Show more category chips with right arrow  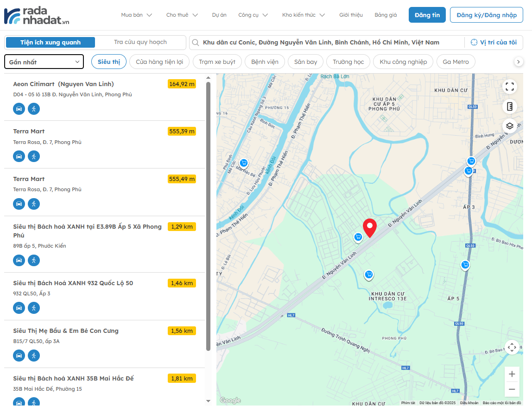518,62
